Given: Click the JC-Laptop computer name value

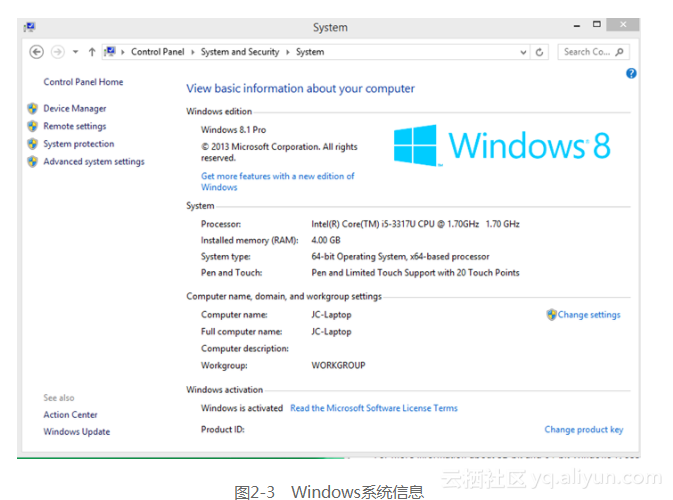Looking at the screenshot, I should click(331, 315).
